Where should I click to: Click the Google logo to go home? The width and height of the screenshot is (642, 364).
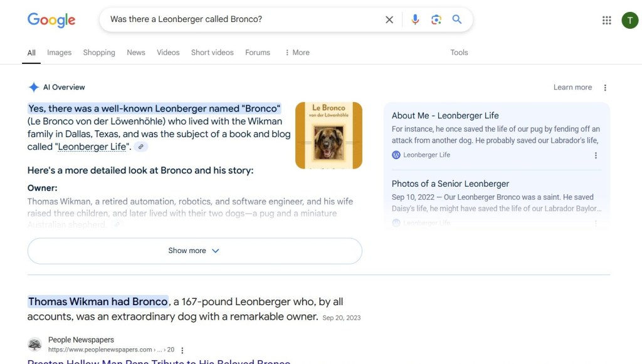tap(51, 20)
